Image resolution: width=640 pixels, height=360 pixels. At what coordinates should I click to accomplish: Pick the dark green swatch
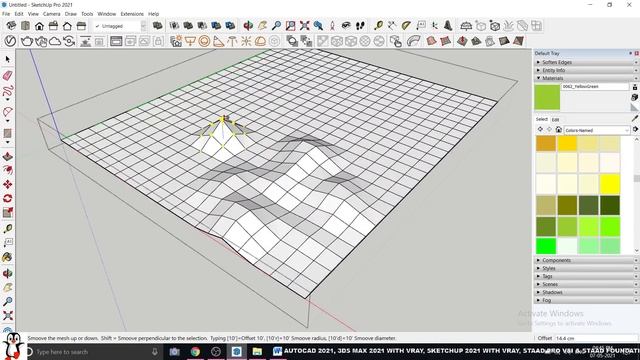click(610, 205)
